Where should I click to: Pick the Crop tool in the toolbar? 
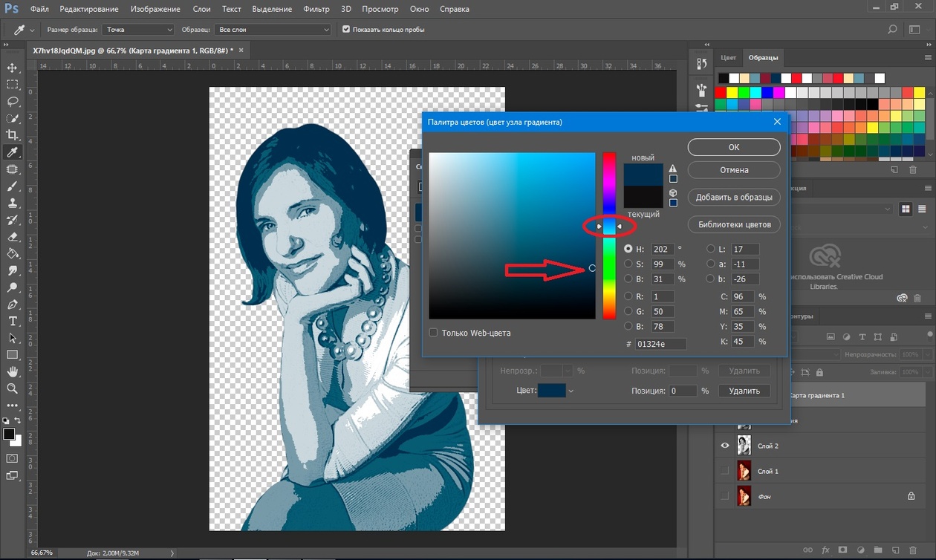[13, 134]
